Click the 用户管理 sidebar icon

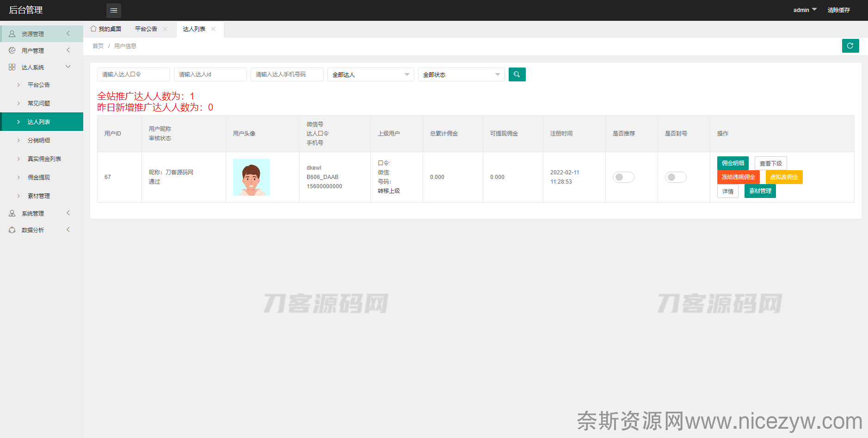point(12,50)
